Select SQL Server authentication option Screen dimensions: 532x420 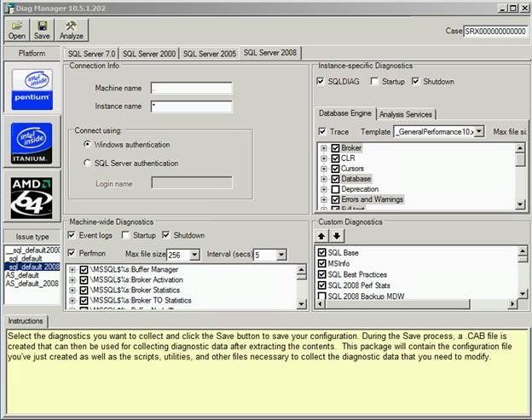coord(87,163)
